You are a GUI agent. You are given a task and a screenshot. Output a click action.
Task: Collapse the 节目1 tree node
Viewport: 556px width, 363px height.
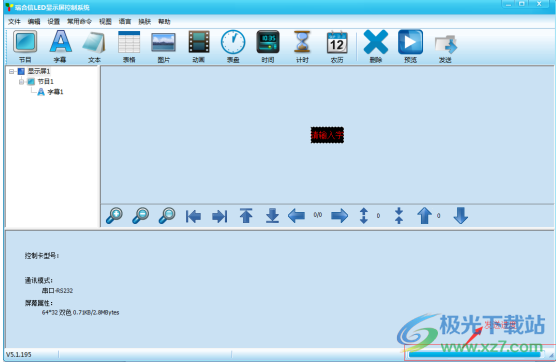pyautogui.click(x=21, y=82)
